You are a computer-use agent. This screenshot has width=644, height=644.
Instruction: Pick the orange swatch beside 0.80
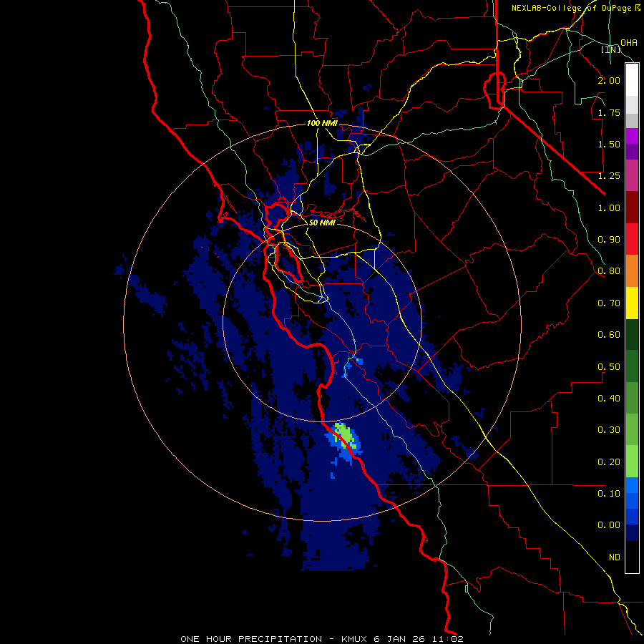pyautogui.click(x=632, y=271)
